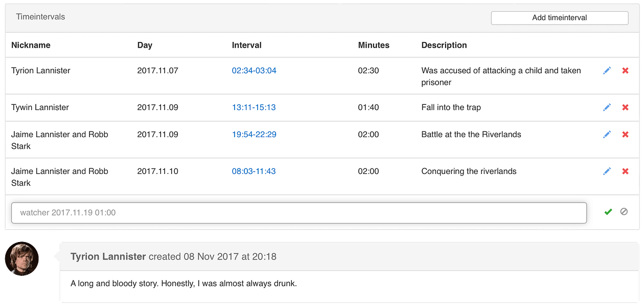
Task: Click the Nickname column header
Action: tap(31, 45)
